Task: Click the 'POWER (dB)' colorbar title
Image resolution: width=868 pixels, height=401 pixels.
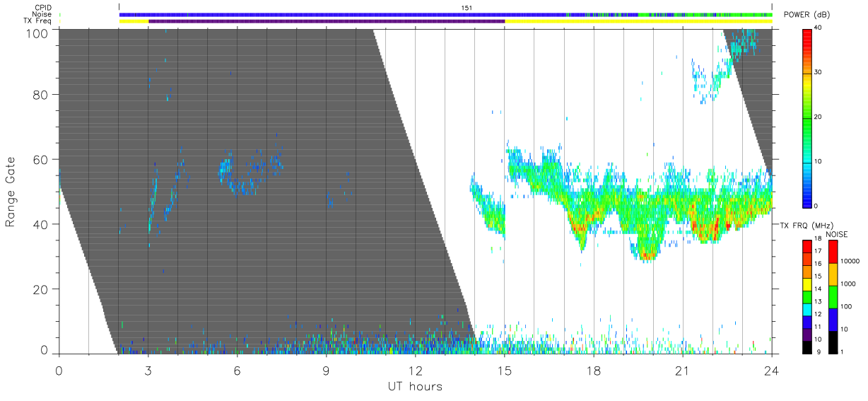Action: click(806, 15)
